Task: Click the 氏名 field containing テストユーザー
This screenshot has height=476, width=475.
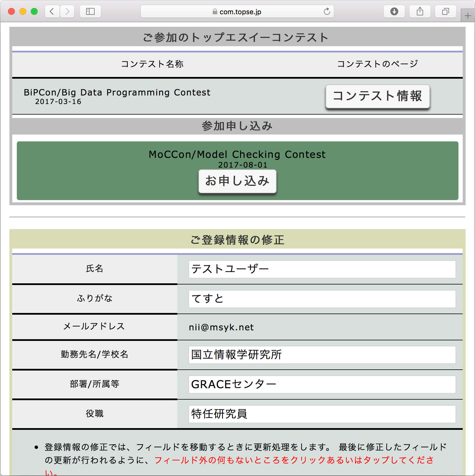Action: [322, 269]
